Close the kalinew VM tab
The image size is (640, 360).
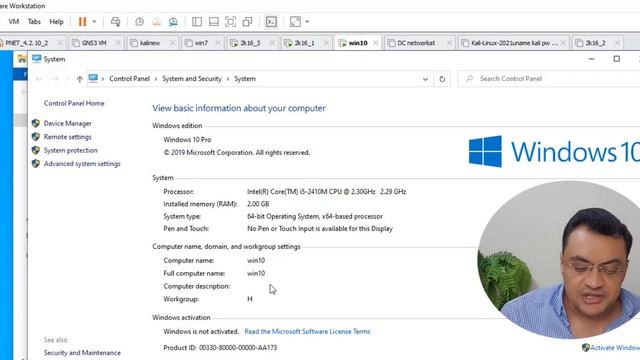pos(172,43)
